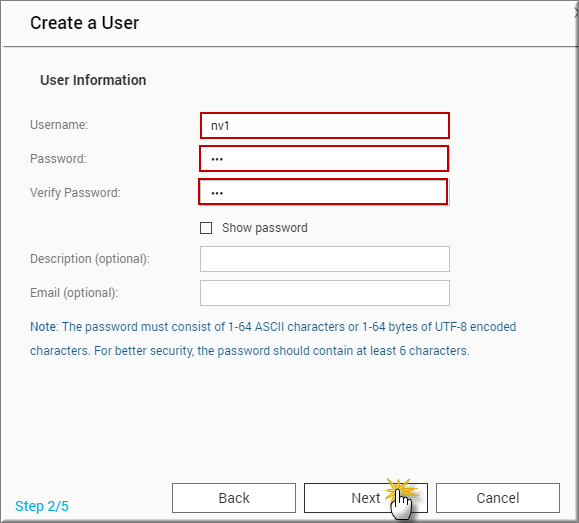
Task: Go to the previous step with Back
Action: tap(234, 498)
